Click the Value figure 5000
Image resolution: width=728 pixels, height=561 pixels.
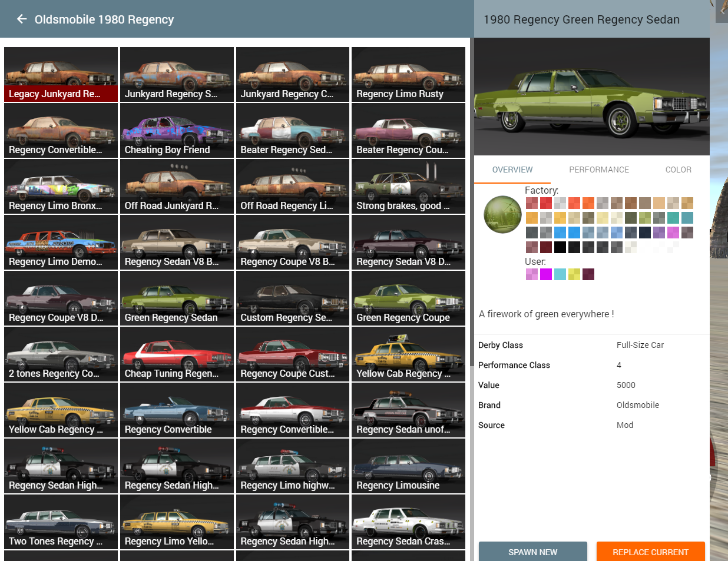click(626, 385)
